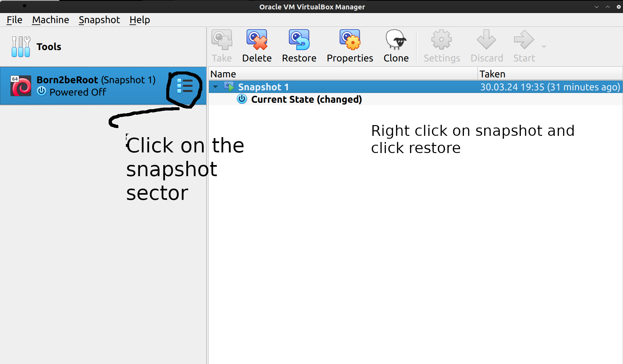Open the Help menu
The width and height of the screenshot is (623, 364).
(x=140, y=20)
